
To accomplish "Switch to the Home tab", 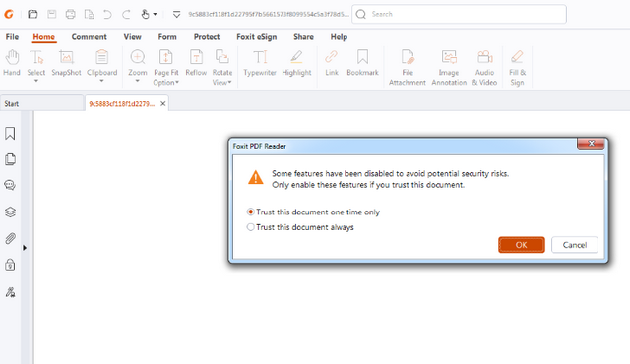I will tap(43, 37).
